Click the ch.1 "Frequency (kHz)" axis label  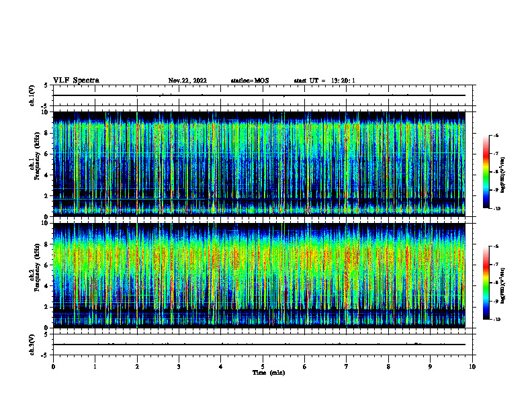(x=38, y=156)
